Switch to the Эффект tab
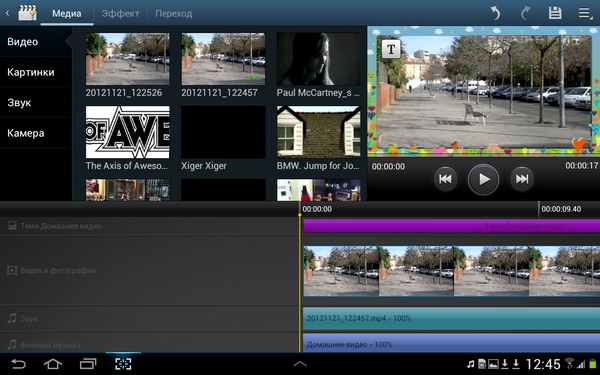This screenshot has height=375, width=600. (x=120, y=13)
